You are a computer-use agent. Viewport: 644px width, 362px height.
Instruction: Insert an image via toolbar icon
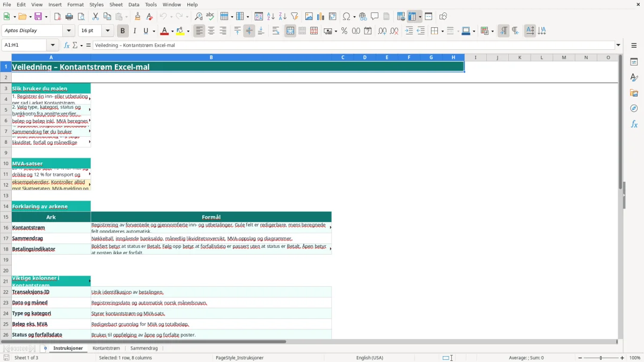[x=309, y=17]
